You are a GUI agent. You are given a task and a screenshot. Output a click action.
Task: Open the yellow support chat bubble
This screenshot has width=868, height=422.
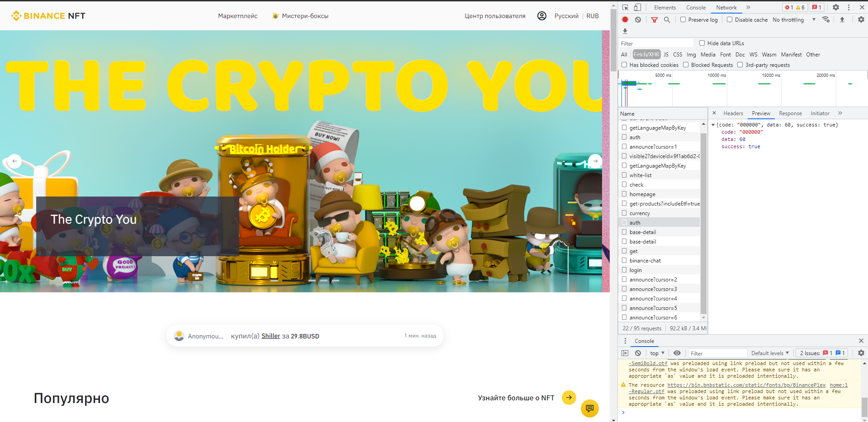click(x=589, y=408)
